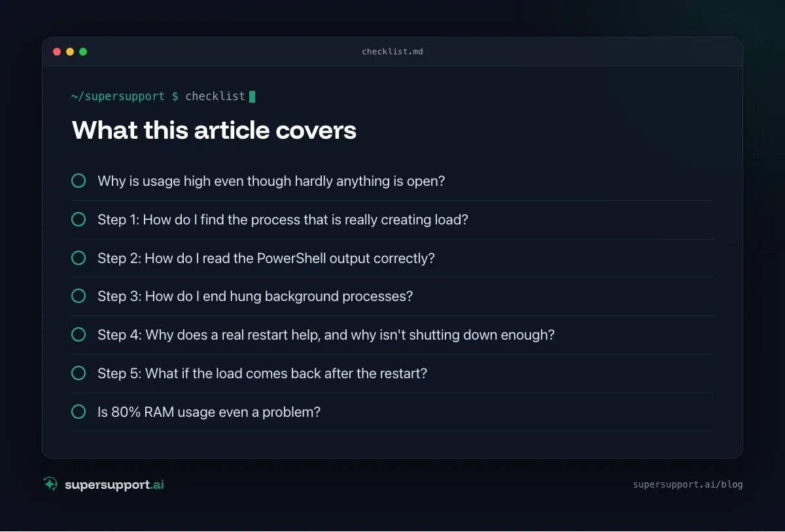785x532 pixels.
Task: Select "Why is usage high even though" line
Action: tap(271, 181)
